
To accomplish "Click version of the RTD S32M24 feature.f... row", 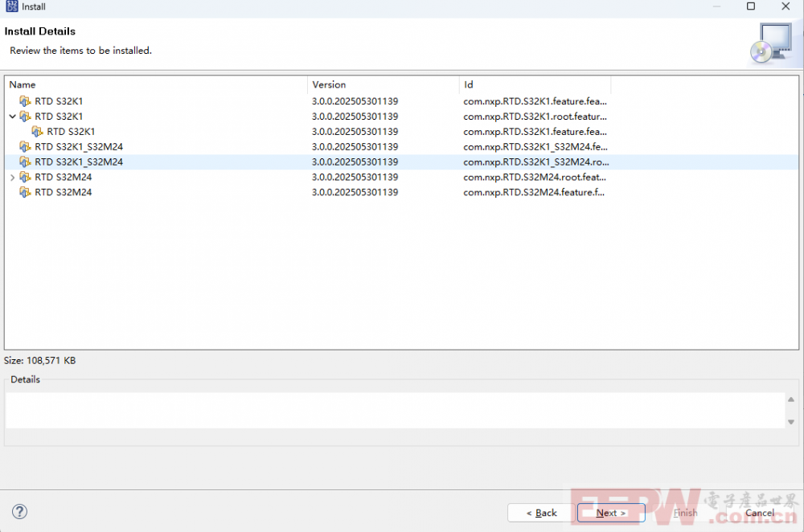I will coord(355,192).
